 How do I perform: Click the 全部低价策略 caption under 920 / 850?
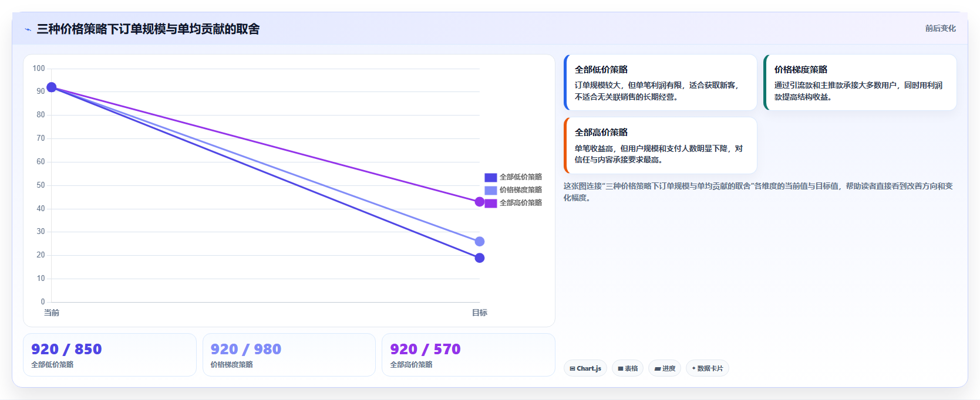[x=52, y=365]
